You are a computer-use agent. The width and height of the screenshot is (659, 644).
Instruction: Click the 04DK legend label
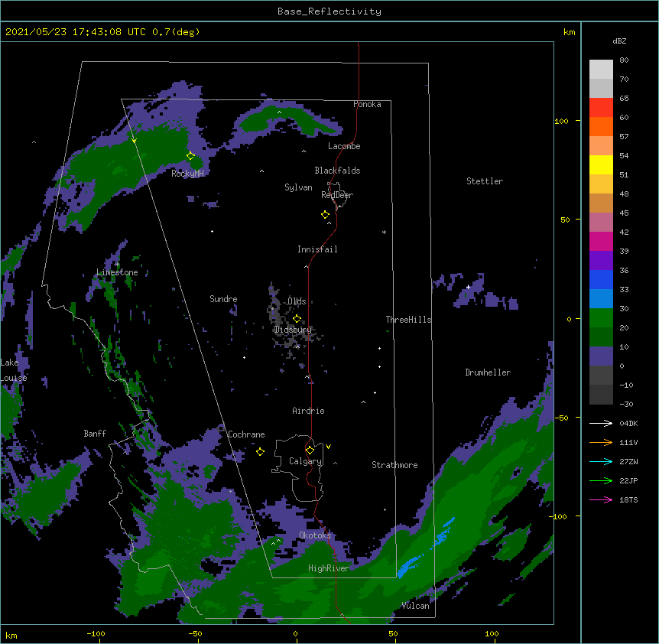coord(628,423)
